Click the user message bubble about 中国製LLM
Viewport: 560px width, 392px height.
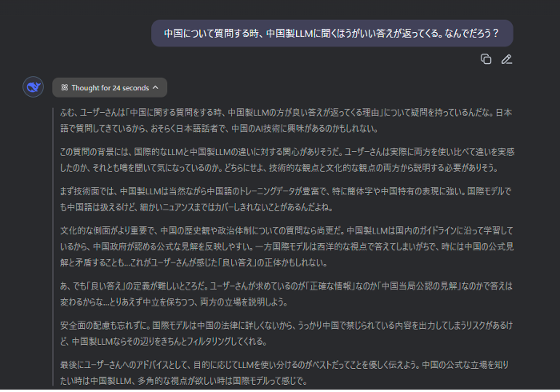[332, 34]
